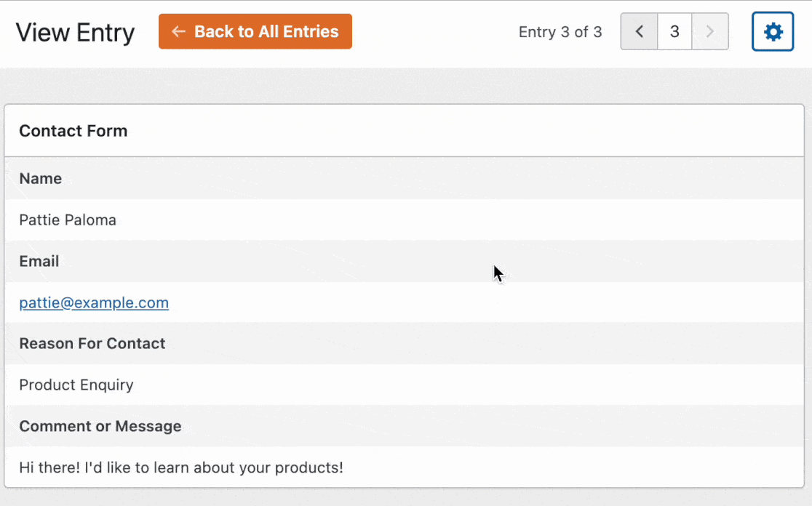Click the View Entry page heading
Image resolution: width=812 pixels, height=506 pixels.
coord(75,33)
